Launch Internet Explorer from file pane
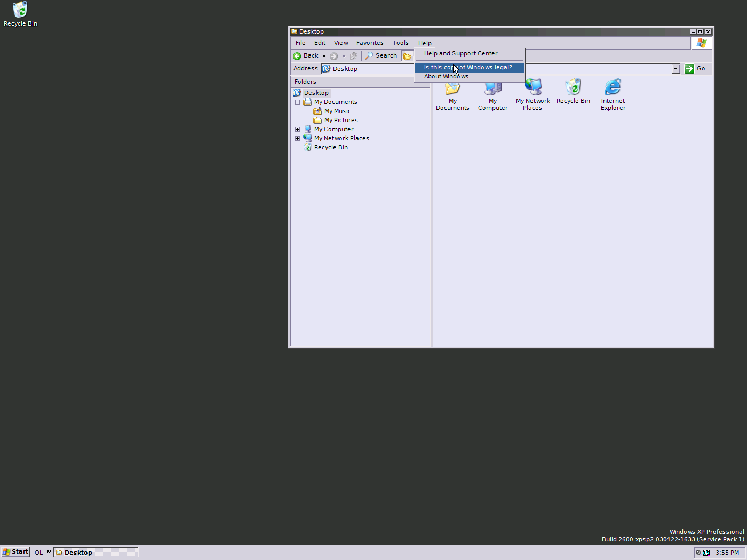Viewport: 747px width, 560px height. point(613,96)
